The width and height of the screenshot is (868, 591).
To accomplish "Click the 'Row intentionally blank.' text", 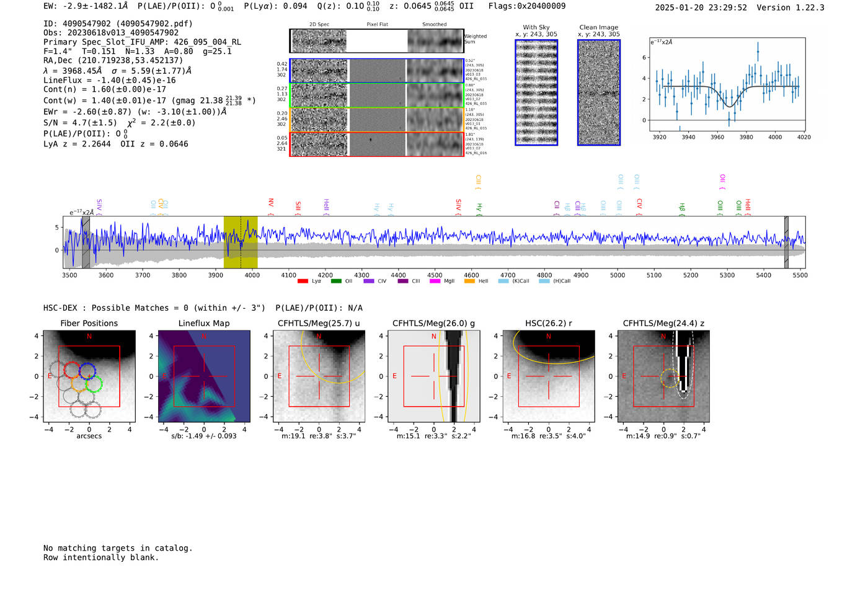I will pos(101,558).
